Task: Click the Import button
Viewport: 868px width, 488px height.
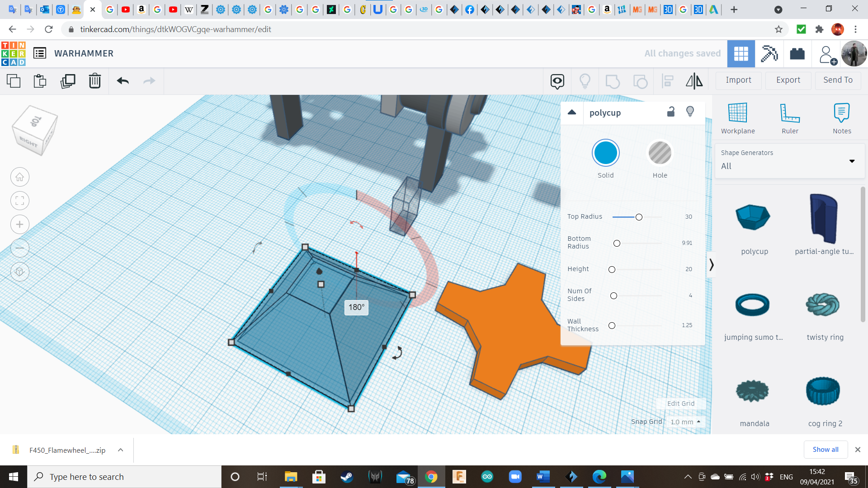Action: pos(738,80)
